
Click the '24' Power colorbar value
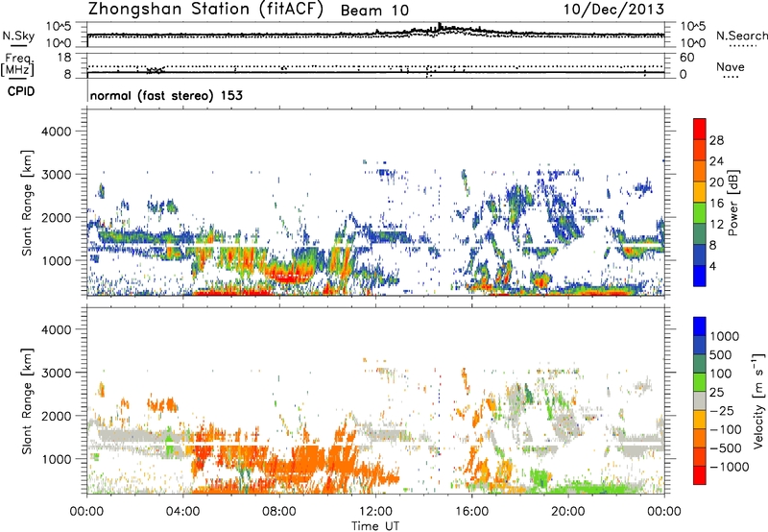(716, 161)
